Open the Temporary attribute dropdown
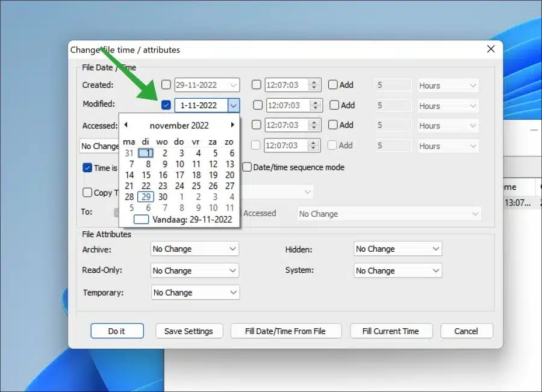The height and width of the screenshot is (392, 542). click(x=195, y=293)
